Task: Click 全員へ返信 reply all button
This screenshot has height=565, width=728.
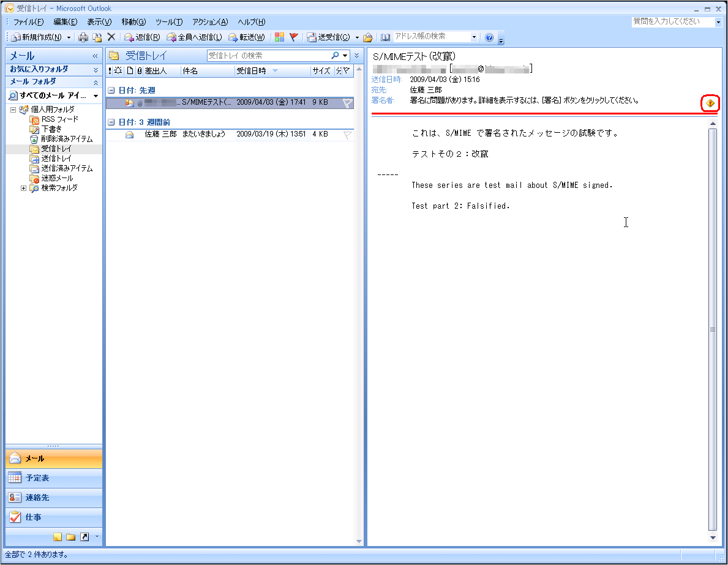Action: click(x=195, y=37)
